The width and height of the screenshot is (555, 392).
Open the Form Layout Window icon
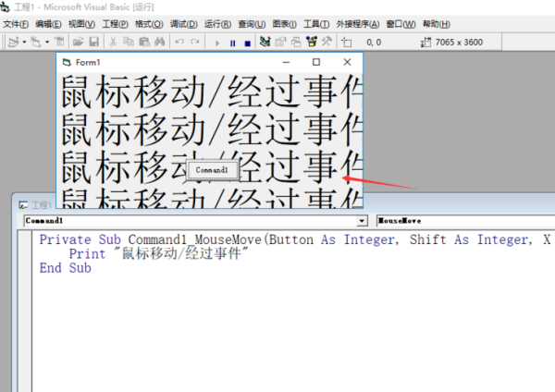[296, 42]
